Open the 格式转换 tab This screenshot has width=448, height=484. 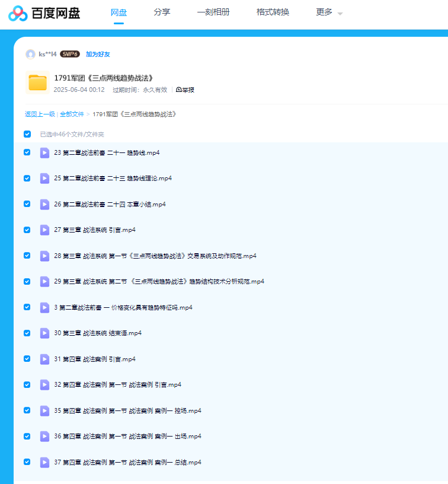click(273, 12)
